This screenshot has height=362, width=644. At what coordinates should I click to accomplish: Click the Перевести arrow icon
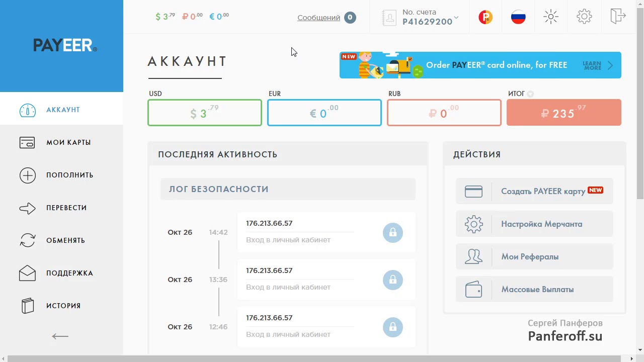point(28,208)
